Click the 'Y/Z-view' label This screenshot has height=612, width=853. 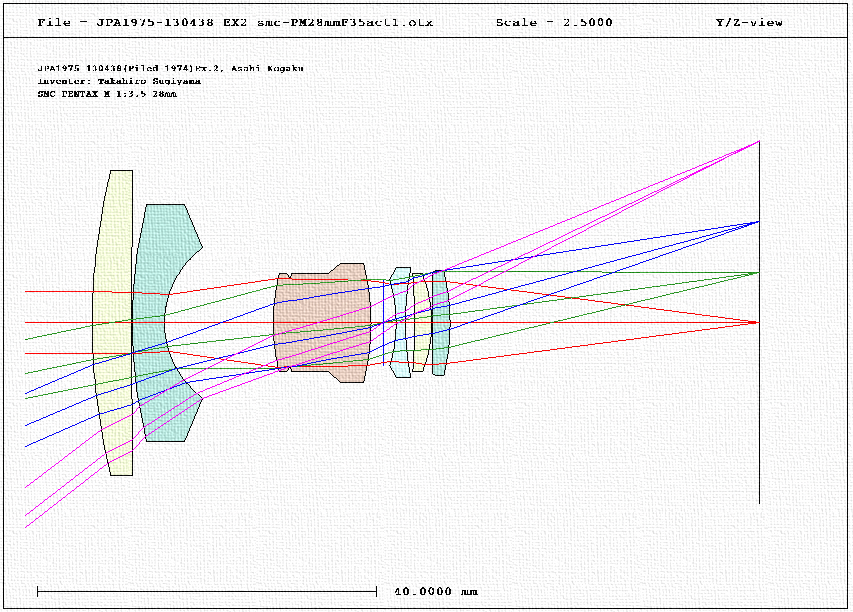749,22
